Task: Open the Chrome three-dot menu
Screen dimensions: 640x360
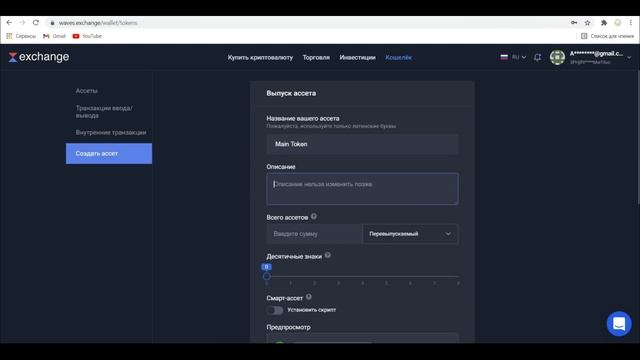Action: pos(631,23)
